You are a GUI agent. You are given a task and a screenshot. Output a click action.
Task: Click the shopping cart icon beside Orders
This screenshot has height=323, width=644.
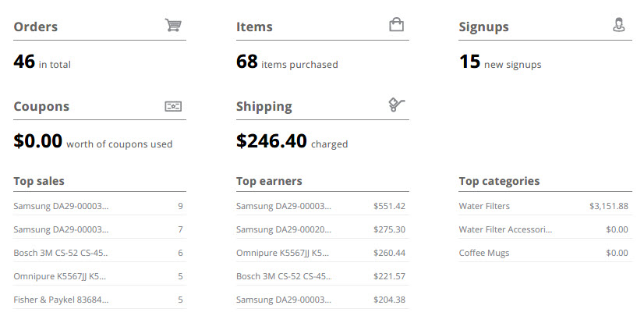[x=173, y=25]
